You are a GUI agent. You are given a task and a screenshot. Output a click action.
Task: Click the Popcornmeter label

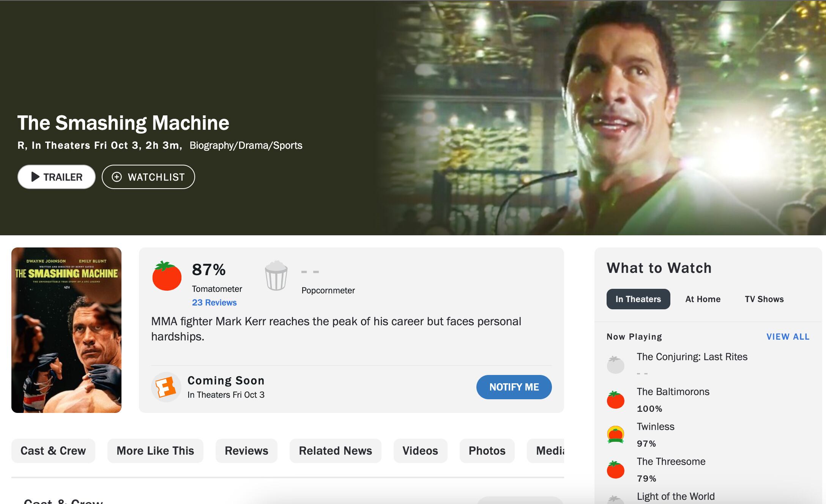click(x=328, y=290)
